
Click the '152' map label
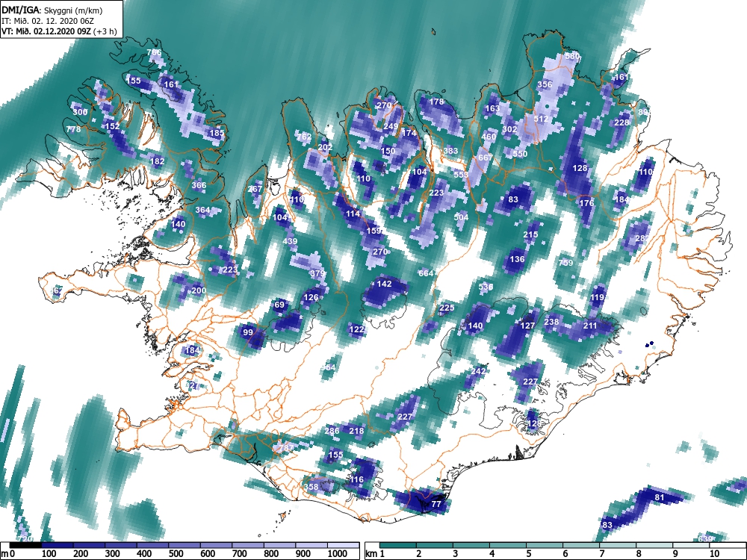click(x=112, y=126)
